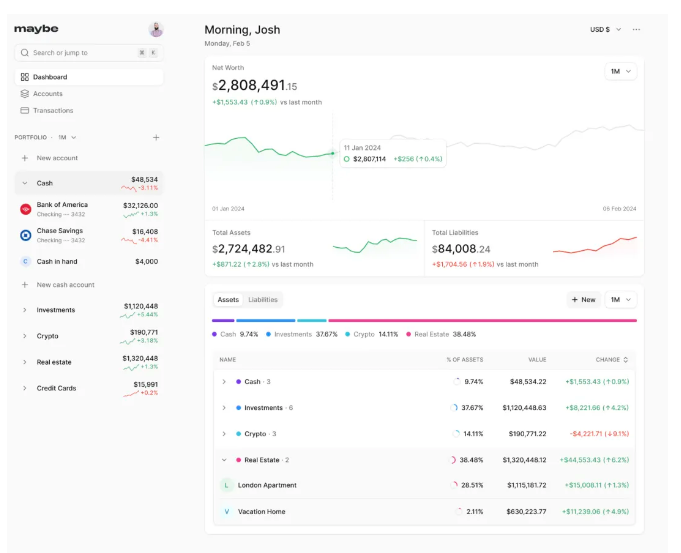Click the Chase Savings logo icon

pyautogui.click(x=26, y=235)
